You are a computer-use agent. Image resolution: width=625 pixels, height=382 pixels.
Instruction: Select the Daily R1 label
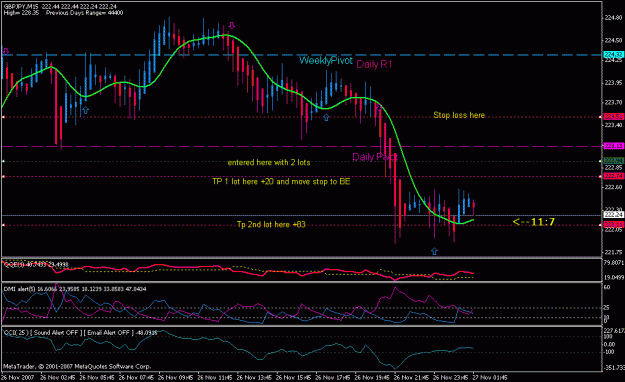(x=374, y=64)
